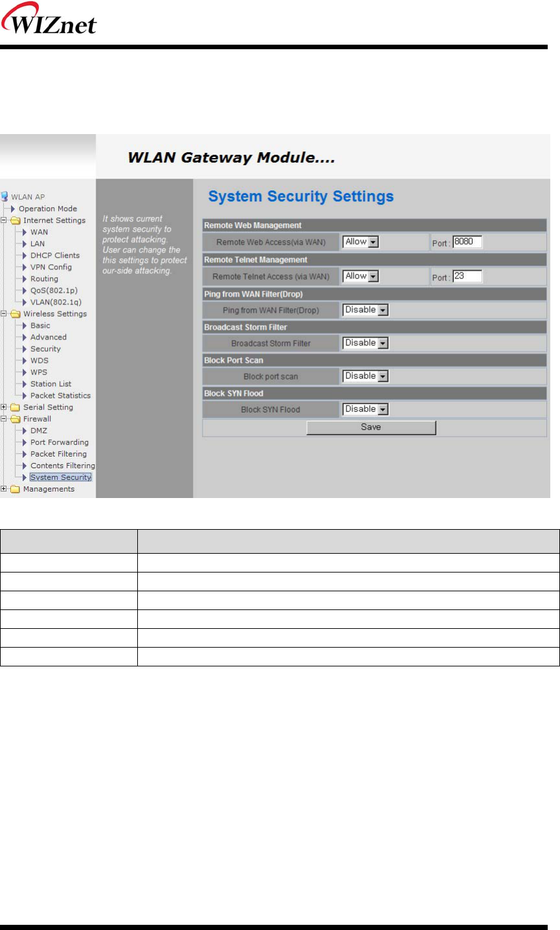Expand the Managements folder
This screenshot has width=560, height=930.
coord(4,489)
